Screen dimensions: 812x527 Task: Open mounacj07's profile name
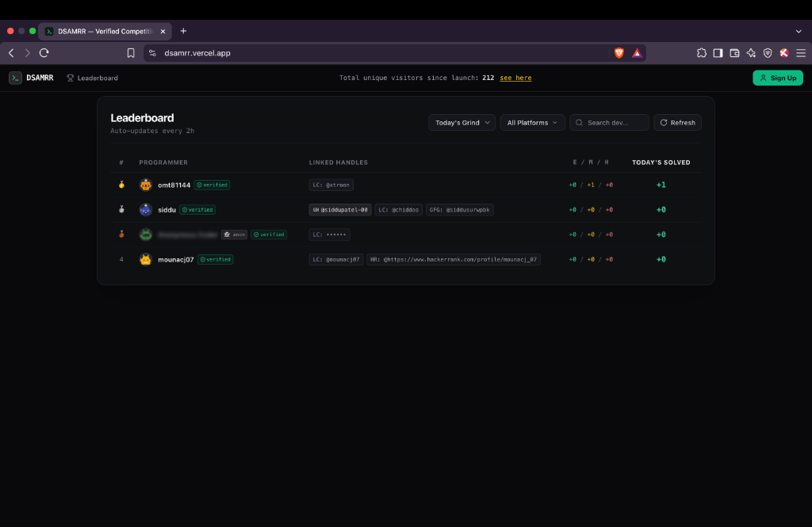click(175, 259)
